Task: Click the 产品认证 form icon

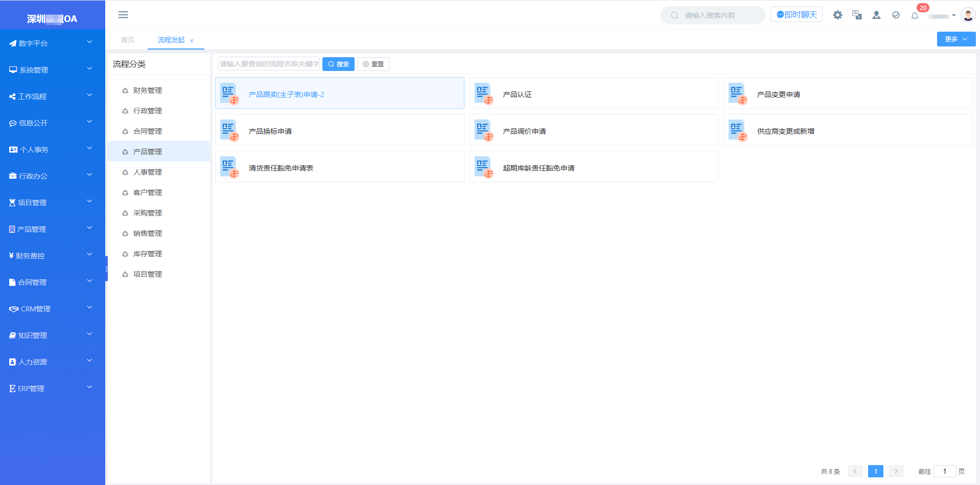Action: click(483, 93)
